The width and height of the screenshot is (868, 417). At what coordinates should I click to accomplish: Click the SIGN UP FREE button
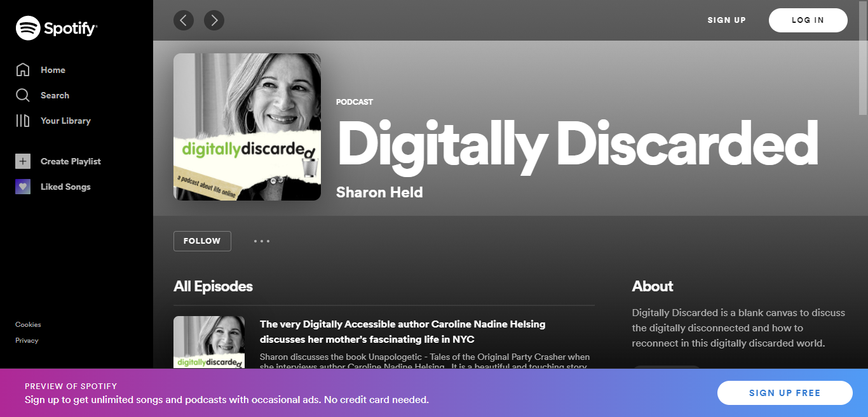[785, 393]
